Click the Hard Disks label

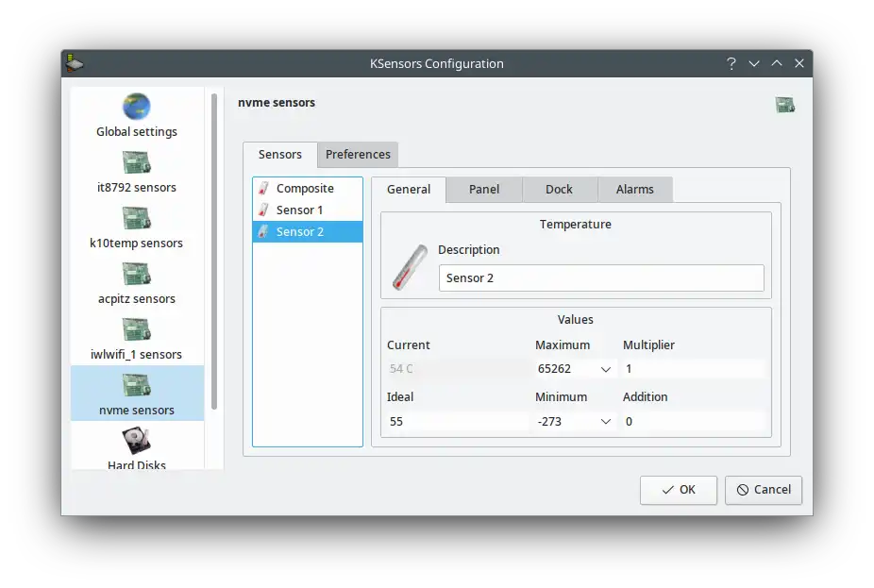(137, 464)
